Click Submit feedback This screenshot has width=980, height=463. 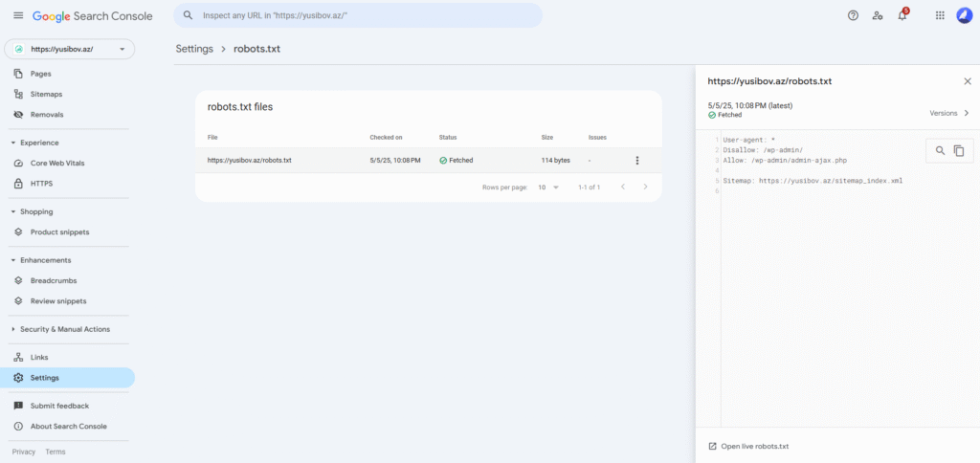[60, 407]
